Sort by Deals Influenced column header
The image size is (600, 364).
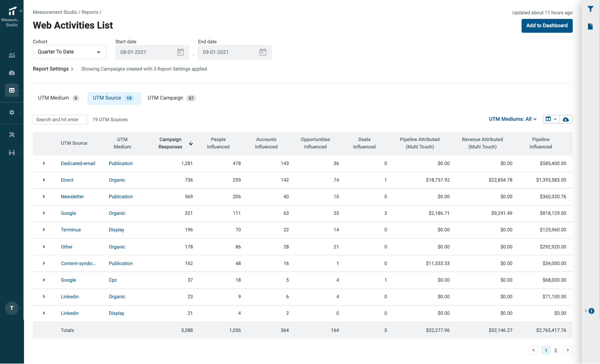click(x=364, y=143)
